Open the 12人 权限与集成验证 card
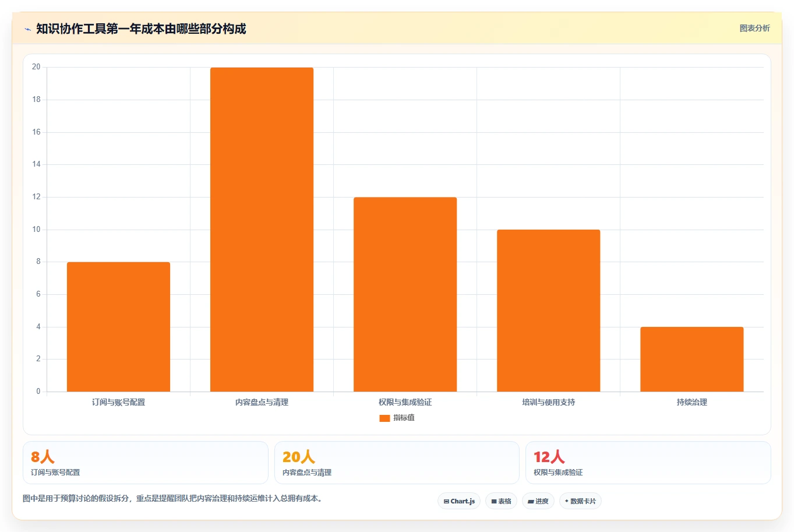Image resolution: width=794 pixels, height=532 pixels. 648,463
